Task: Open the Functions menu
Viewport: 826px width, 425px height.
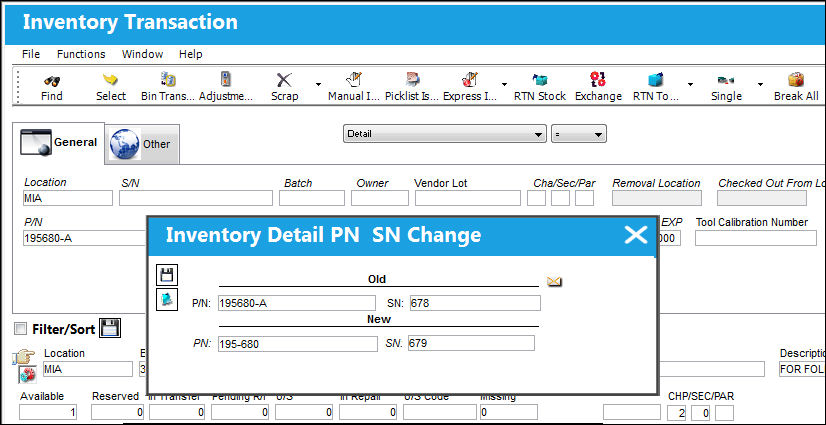Action: tap(81, 54)
